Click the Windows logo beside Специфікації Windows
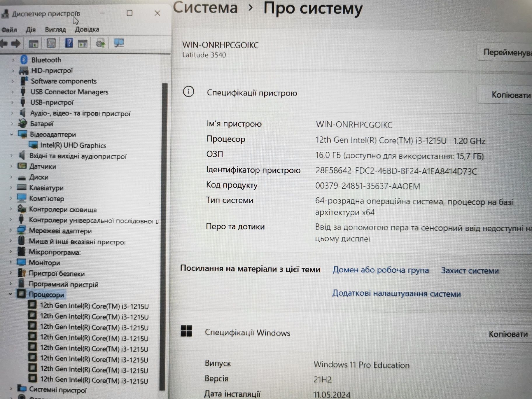Screen dimensions: 532x399 186,331
